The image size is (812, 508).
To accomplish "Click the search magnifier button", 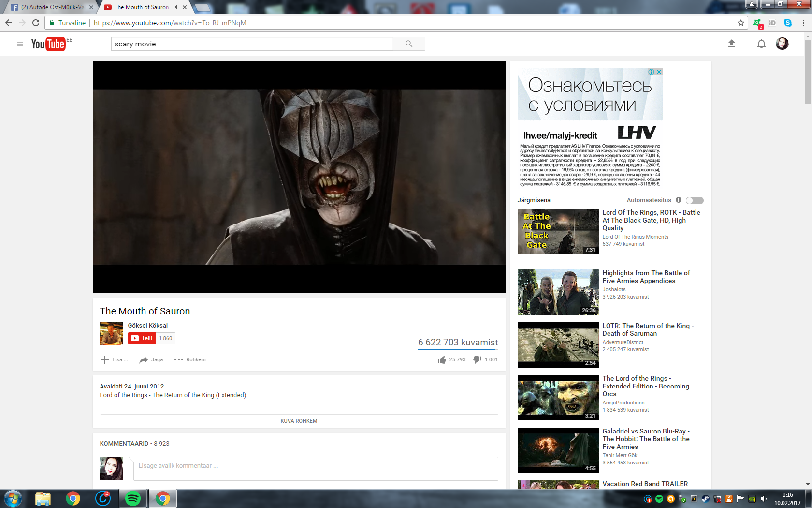I will [409, 44].
